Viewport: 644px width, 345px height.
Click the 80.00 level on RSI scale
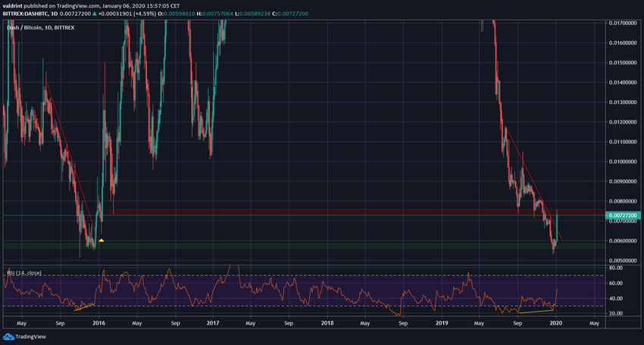point(617,268)
